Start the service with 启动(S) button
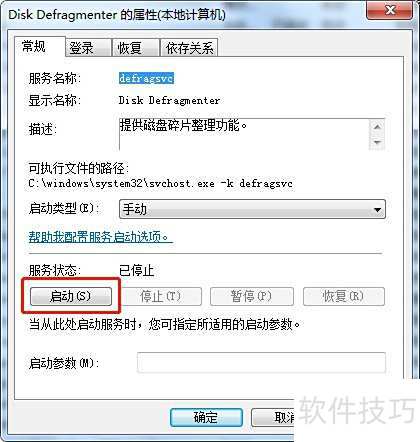420x442 pixels. click(71, 296)
